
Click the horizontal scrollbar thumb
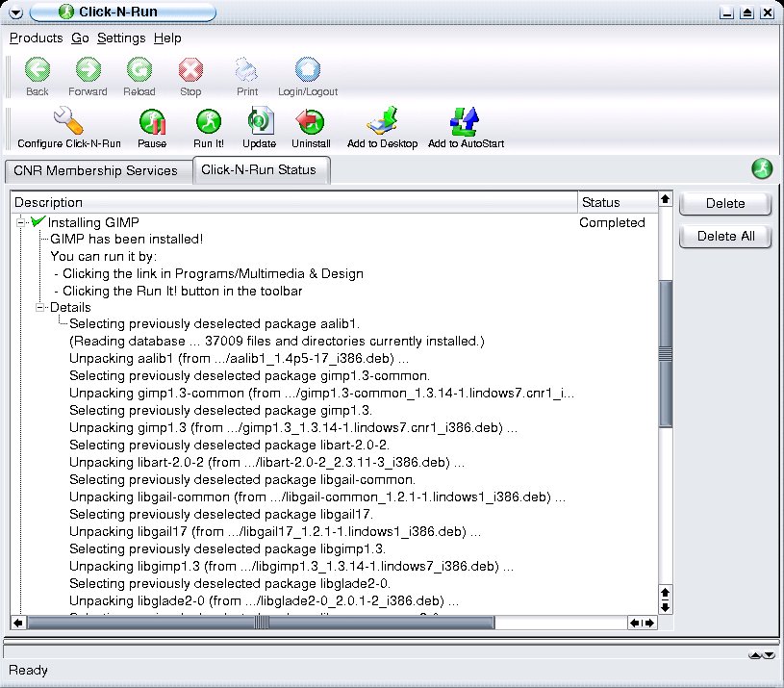point(261,623)
